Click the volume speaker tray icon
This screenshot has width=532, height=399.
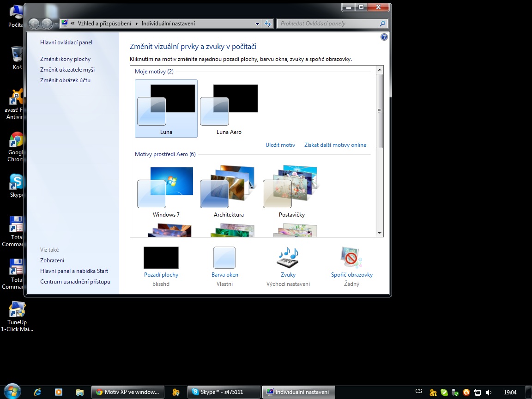pyautogui.click(x=489, y=392)
